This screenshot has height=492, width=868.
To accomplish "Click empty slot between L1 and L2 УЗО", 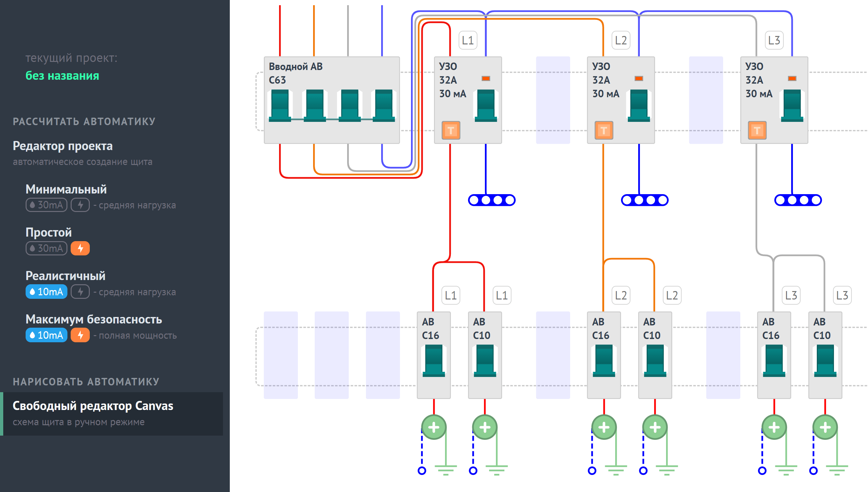I will pos(553,100).
